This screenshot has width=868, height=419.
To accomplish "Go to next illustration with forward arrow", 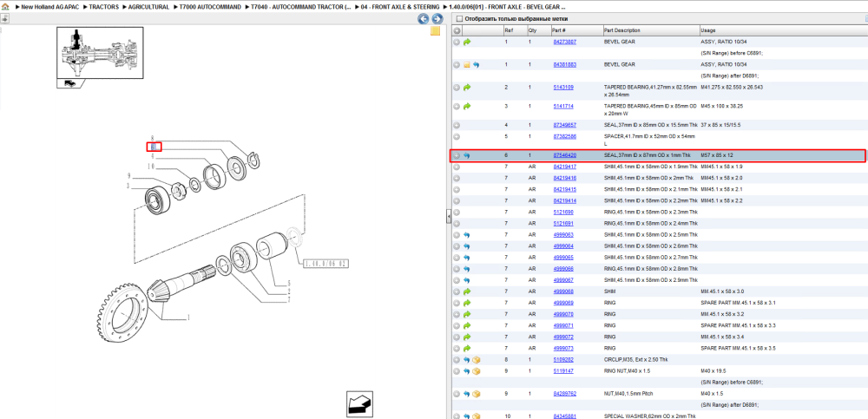I will [437, 19].
